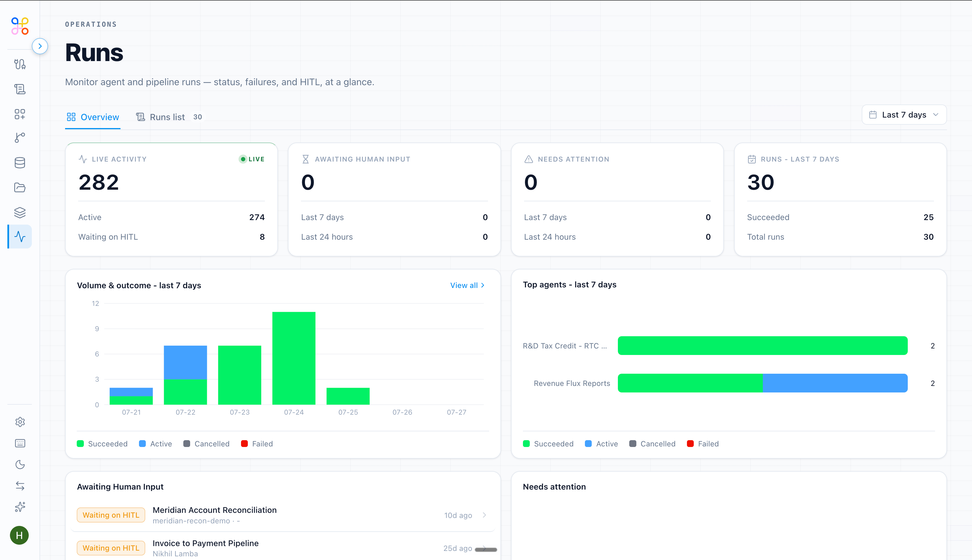Click the View all link in Volume chart
Screen dimensions: 972x560
pos(467,285)
